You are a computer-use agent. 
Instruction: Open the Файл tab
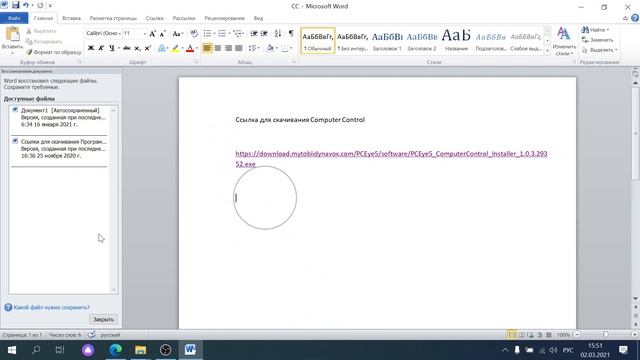14,18
